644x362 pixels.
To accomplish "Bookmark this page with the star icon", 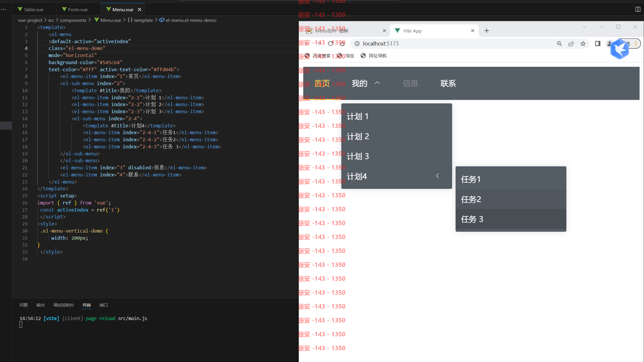I will (583, 44).
